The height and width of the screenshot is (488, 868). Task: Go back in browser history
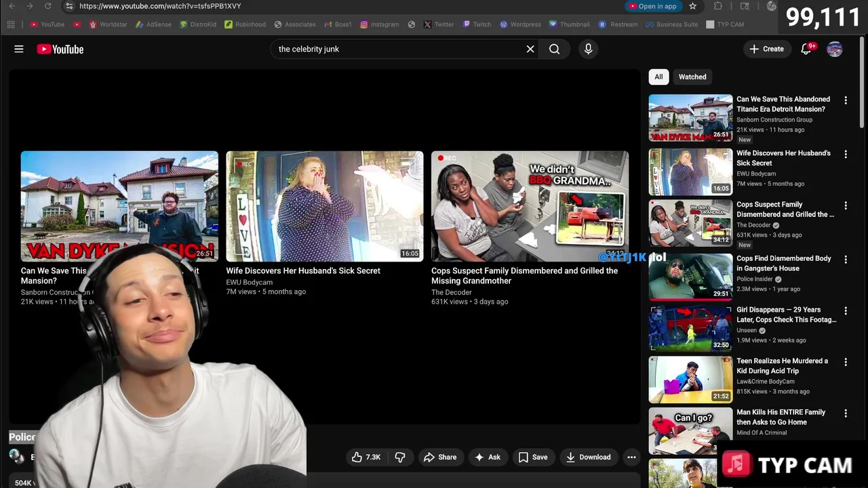tap(12, 6)
